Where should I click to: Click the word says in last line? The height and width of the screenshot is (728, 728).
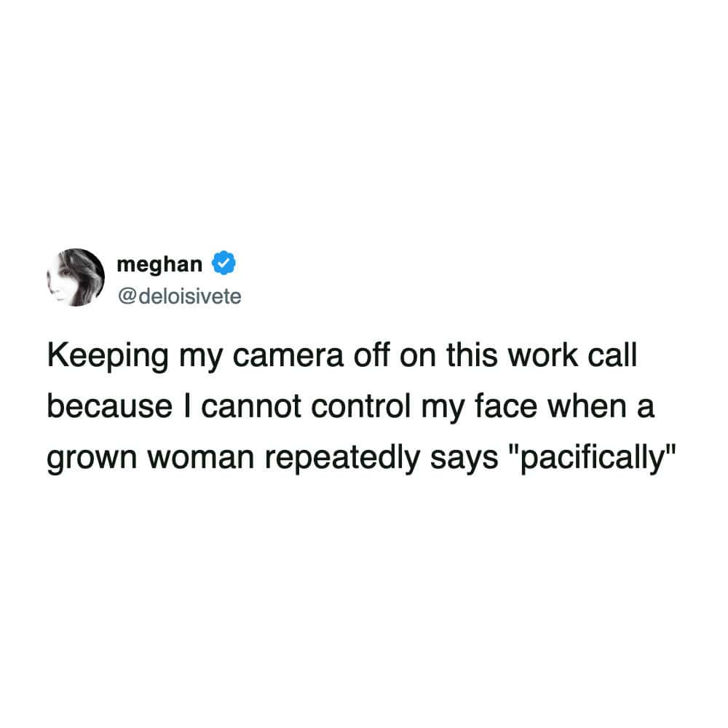click(x=464, y=459)
